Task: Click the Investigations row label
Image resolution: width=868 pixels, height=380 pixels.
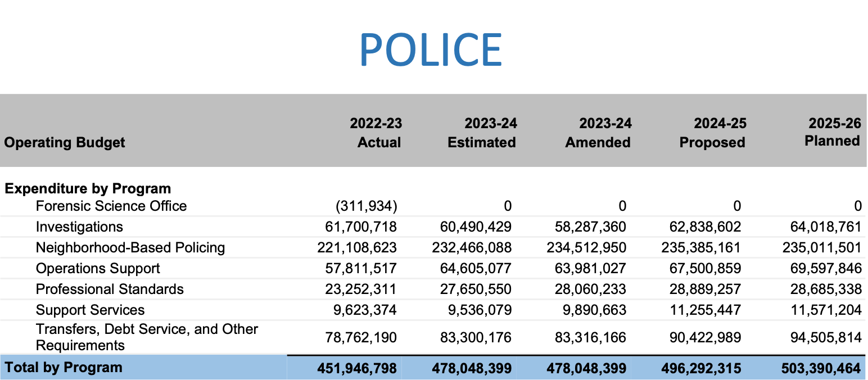Action: [79, 227]
